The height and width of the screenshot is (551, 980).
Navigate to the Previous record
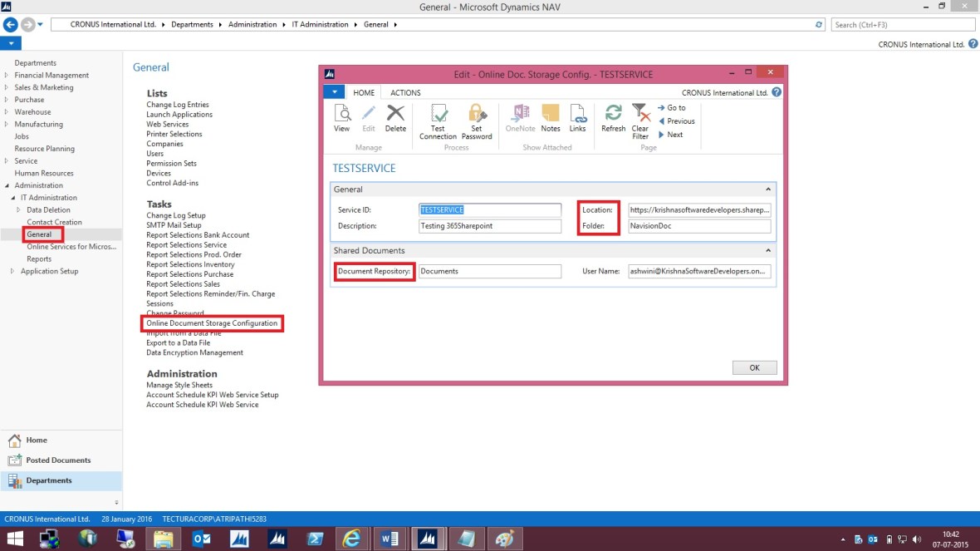click(x=676, y=121)
